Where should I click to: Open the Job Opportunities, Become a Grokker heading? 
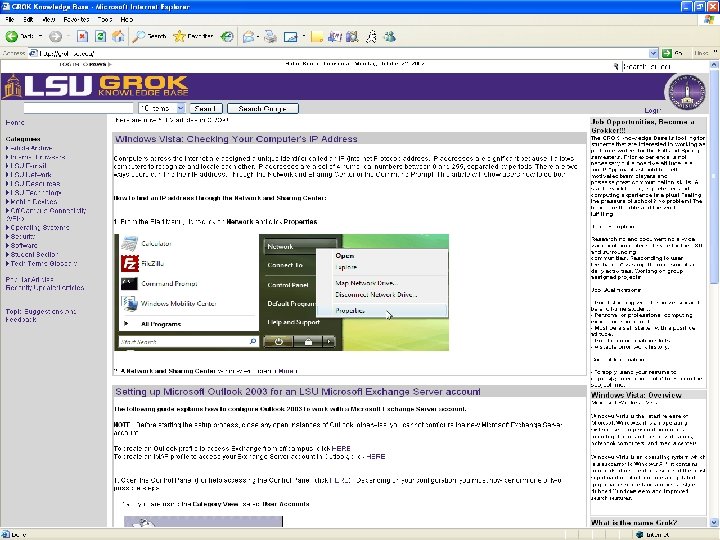coord(643,126)
